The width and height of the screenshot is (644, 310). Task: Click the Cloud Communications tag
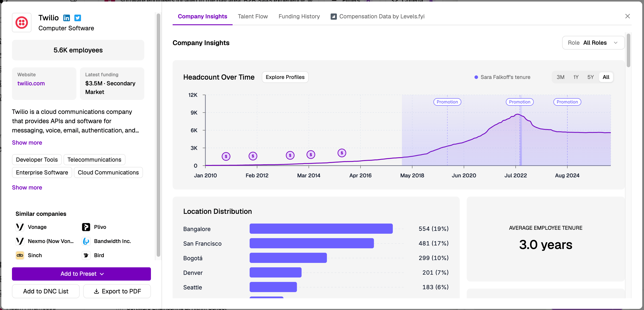(x=108, y=173)
